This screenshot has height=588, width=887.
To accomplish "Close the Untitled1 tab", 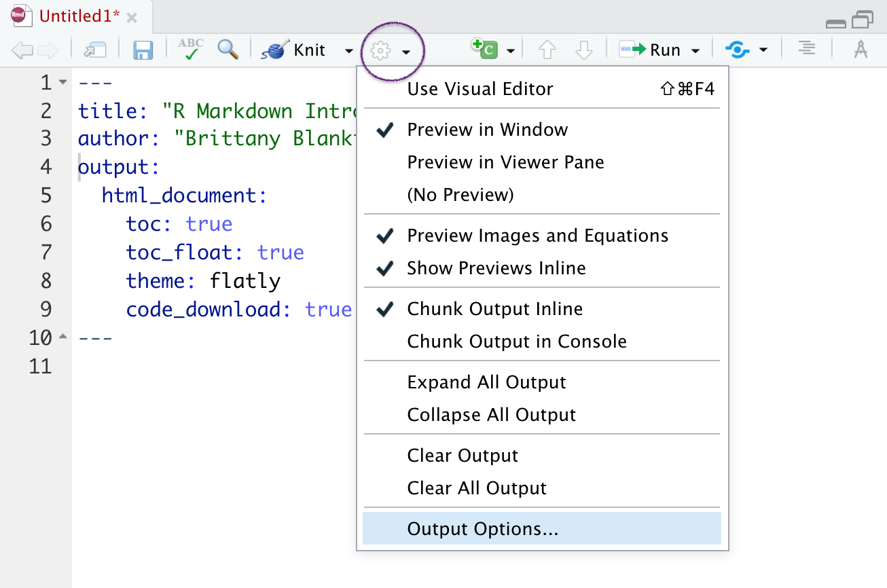I will tap(132, 18).
